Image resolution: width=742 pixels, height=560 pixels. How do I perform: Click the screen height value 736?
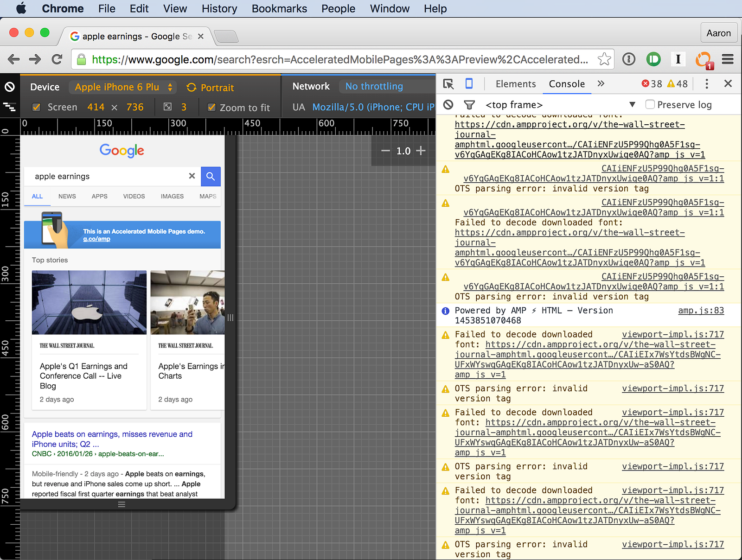tap(135, 107)
